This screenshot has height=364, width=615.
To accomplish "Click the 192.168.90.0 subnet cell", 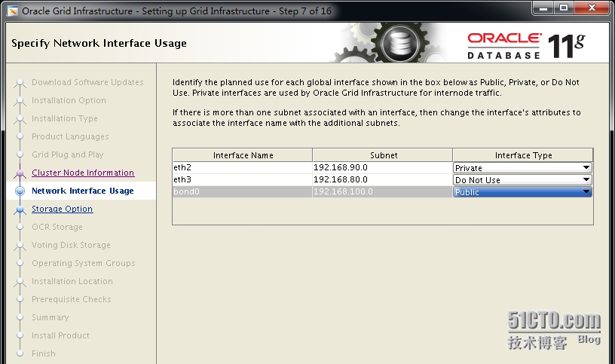I will tap(382, 167).
